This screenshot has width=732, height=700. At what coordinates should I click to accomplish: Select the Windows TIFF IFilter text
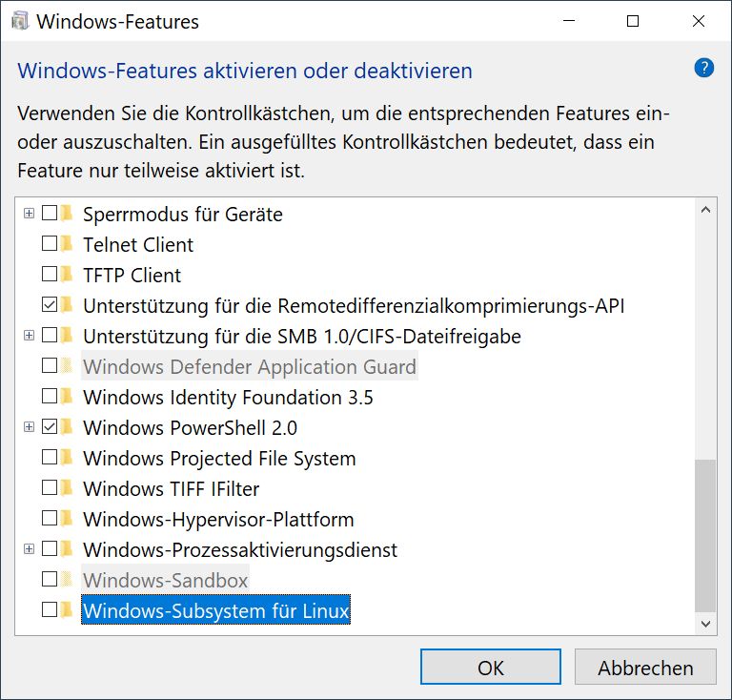click(x=171, y=489)
